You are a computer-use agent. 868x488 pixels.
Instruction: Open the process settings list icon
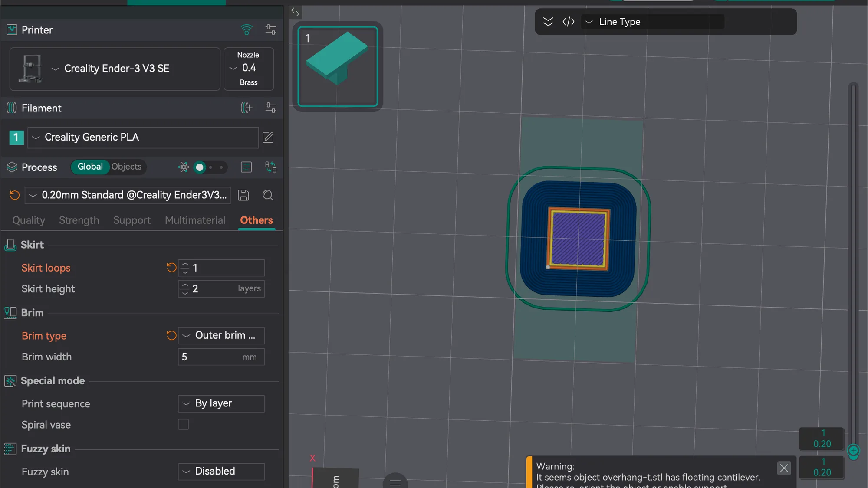[x=246, y=167]
